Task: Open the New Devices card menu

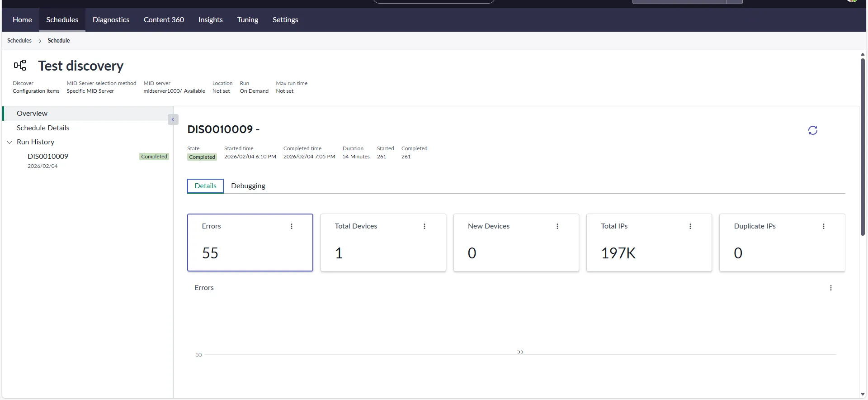Action: point(557,226)
